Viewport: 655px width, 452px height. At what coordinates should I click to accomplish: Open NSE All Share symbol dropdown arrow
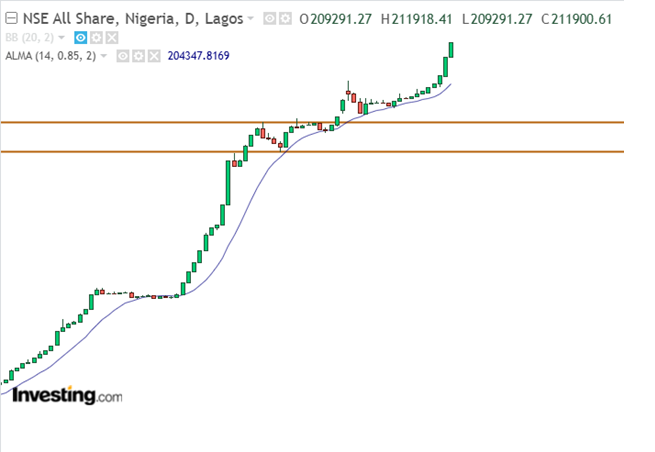[x=250, y=19]
